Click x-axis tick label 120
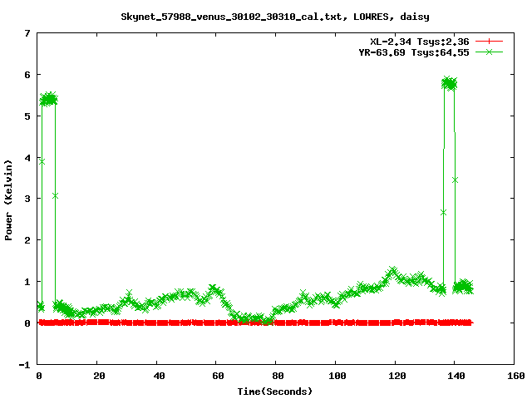Screen dimensions: 532x399 (397, 376)
